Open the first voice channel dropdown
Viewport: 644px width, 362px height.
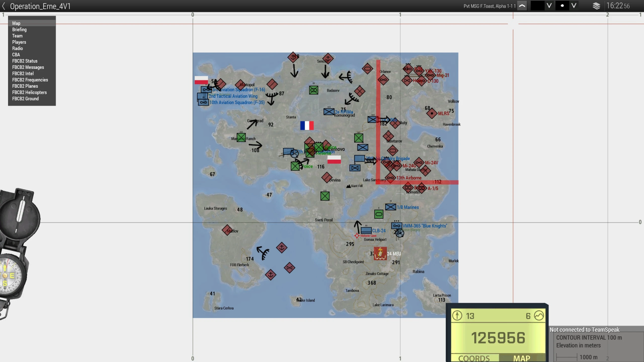click(549, 6)
